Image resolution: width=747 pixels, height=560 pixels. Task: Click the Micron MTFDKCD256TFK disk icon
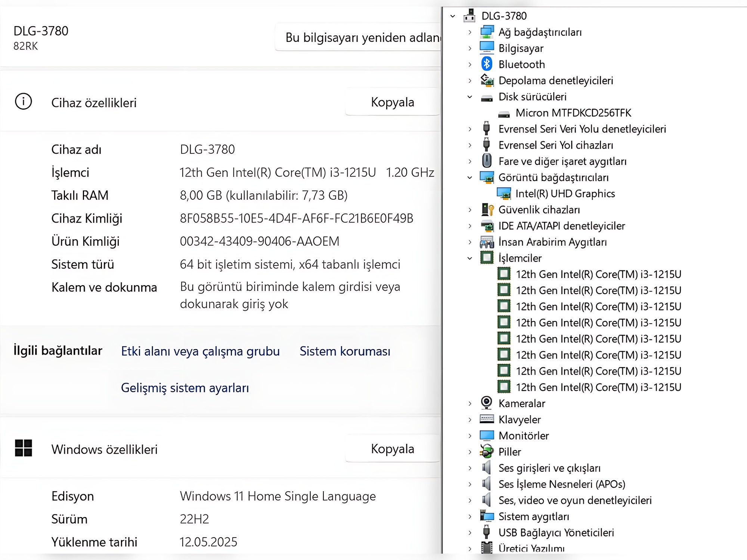[504, 114]
